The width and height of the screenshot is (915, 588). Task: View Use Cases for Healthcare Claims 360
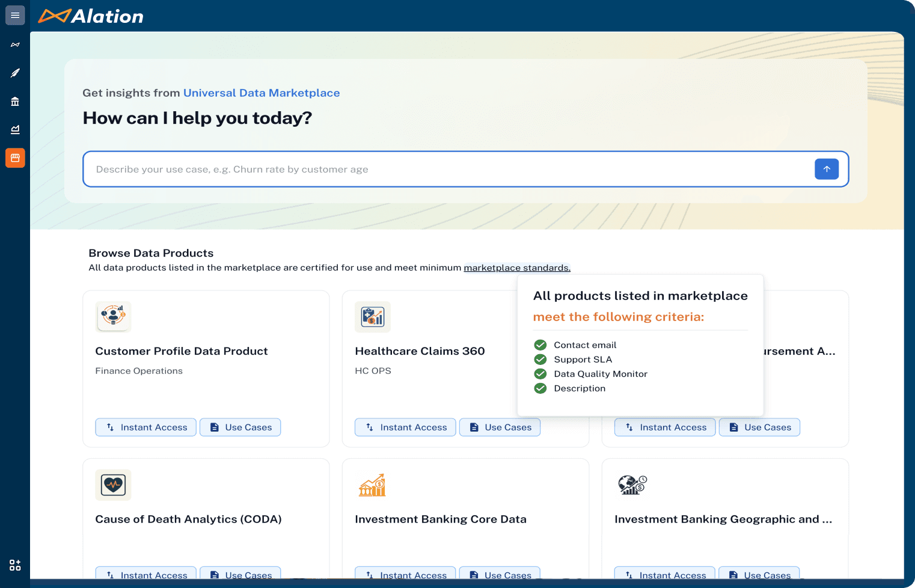(500, 427)
